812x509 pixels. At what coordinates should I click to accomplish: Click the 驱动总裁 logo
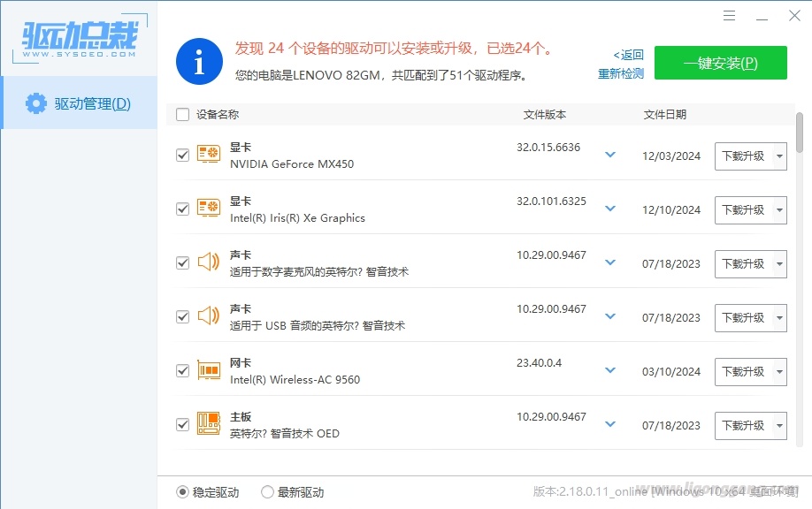pyautogui.click(x=80, y=39)
